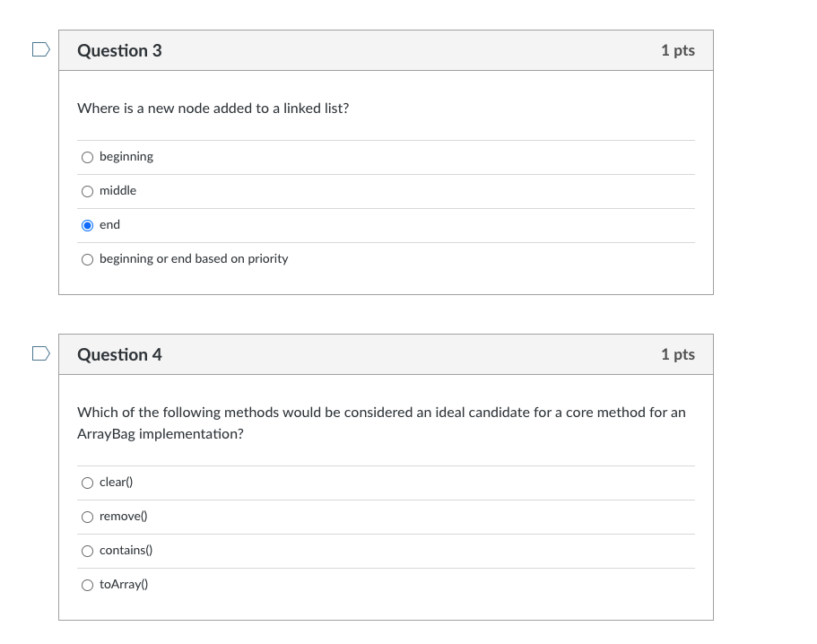Select the 'clear()' option in Question 4

click(87, 483)
